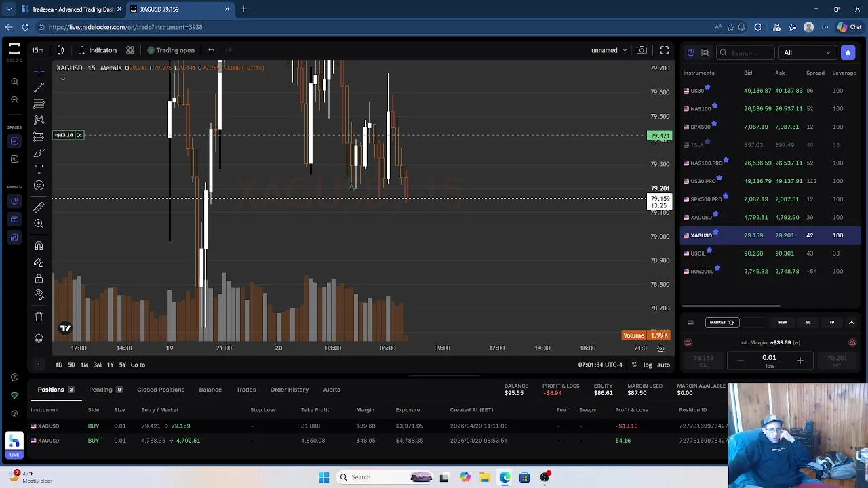Select the ruler measure tool

point(39,207)
